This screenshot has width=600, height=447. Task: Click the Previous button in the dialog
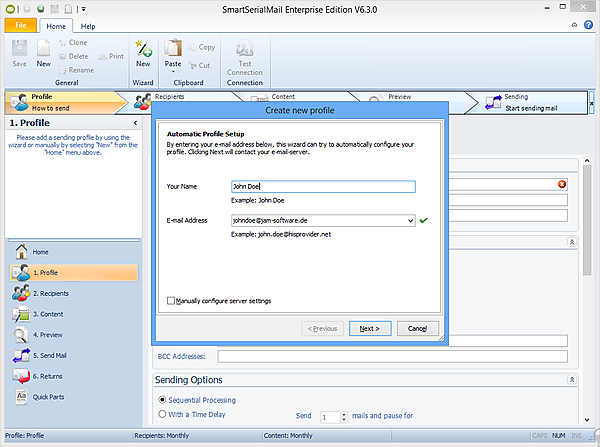pyautogui.click(x=323, y=328)
